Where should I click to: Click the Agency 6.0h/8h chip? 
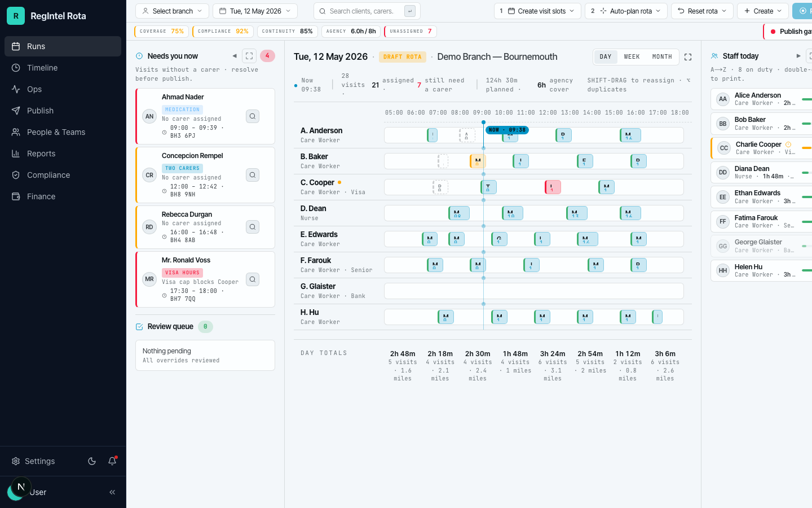(x=351, y=32)
